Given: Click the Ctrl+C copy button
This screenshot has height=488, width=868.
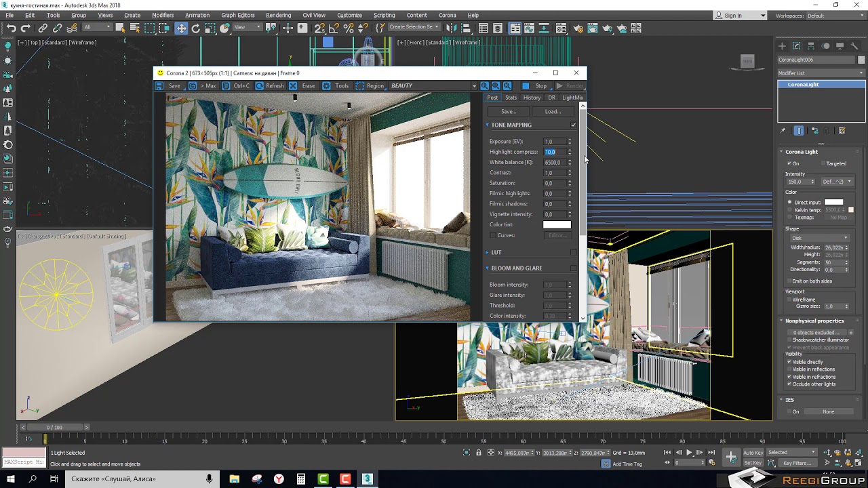Looking at the screenshot, I should point(235,86).
